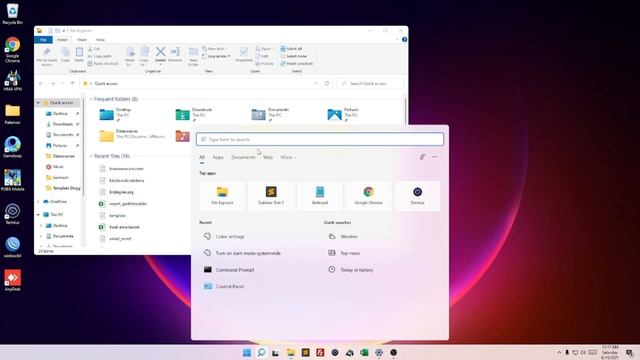Open search panel options ellipsis menu
This screenshot has height=360, width=640.
tap(435, 157)
